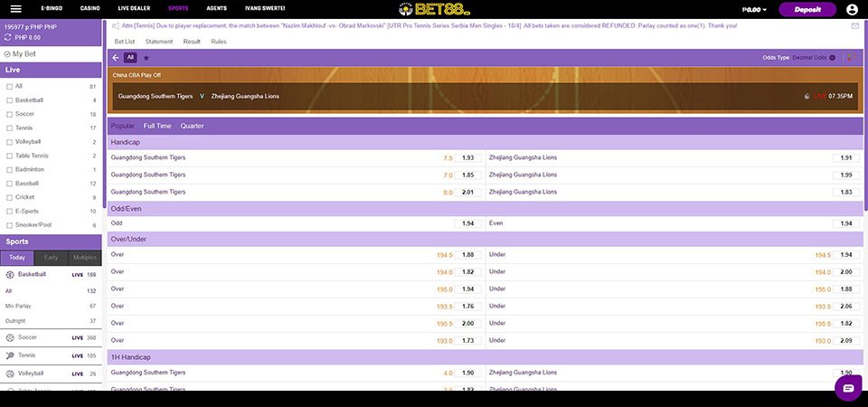Image resolution: width=868 pixels, height=407 pixels.
Task: Click the up/down arrows sort icon
Action: coord(851,58)
